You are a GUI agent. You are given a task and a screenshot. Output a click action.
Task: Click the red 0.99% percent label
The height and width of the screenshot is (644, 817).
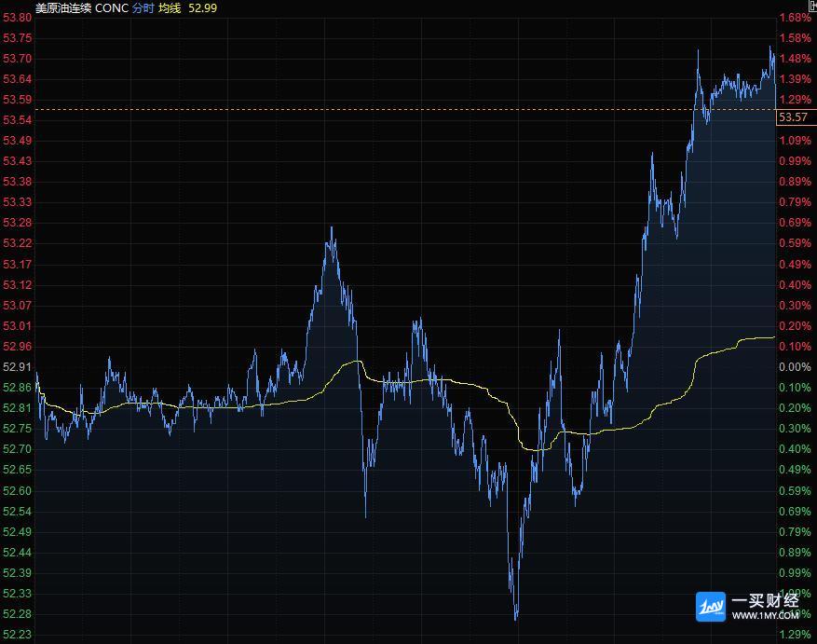point(796,161)
